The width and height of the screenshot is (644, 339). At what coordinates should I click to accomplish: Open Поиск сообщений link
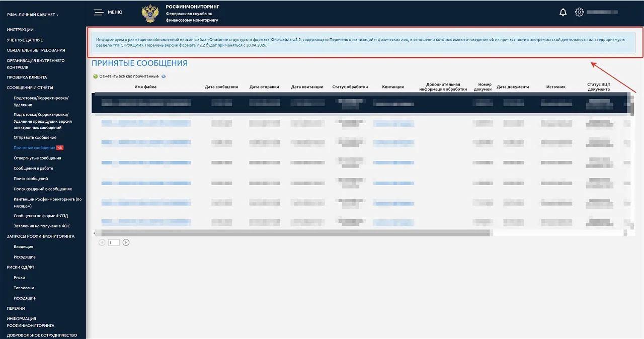(x=31, y=179)
